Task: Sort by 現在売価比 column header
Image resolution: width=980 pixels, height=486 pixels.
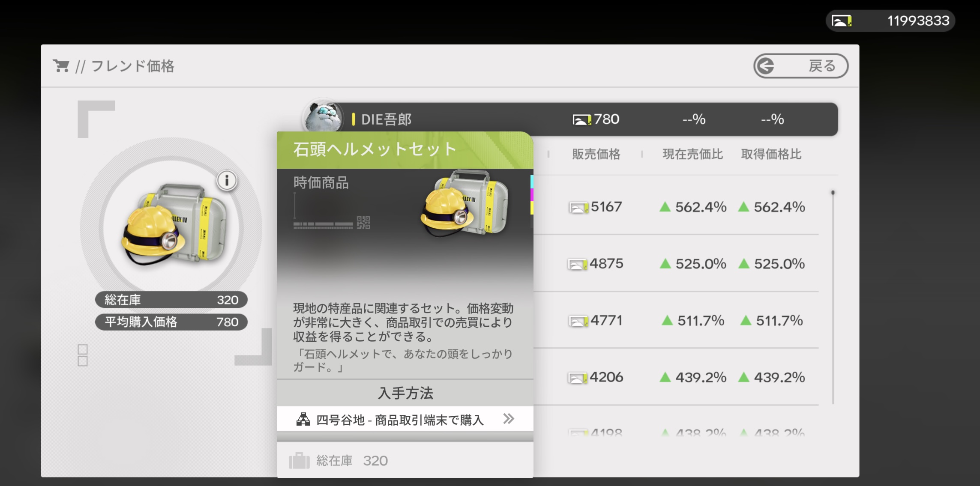Action: [692, 154]
